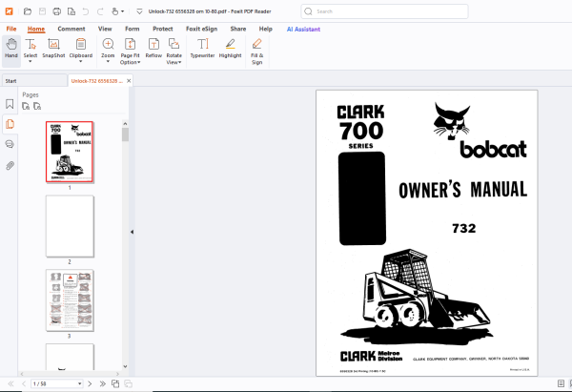The height and width of the screenshot is (392, 572).
Task: Focus the Search input field
Action: coord(384,11)
